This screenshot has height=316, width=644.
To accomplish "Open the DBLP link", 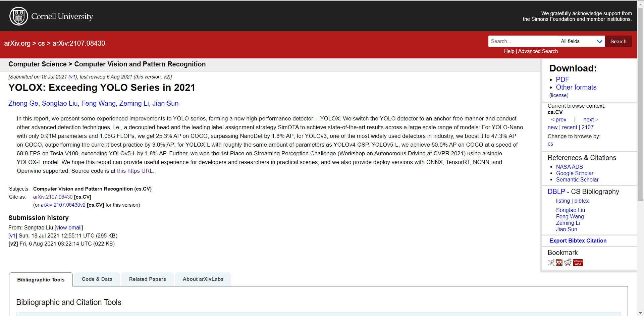I will 556,192.
